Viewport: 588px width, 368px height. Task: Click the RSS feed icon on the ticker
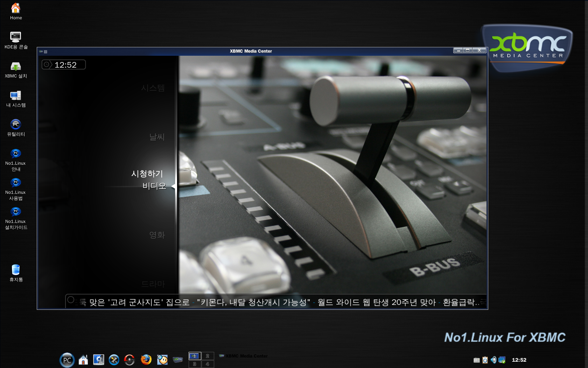pos(71,300)
